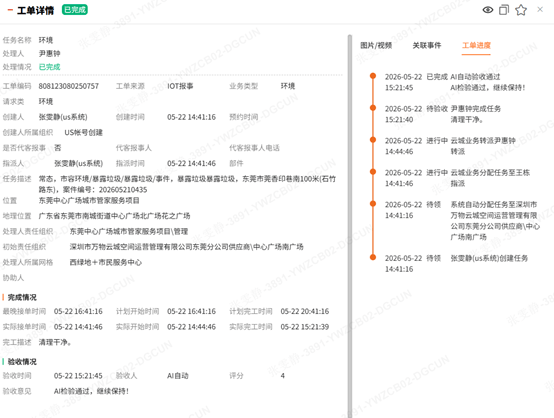Screen dimensions: 554x418
Task: Click timeline dot for 14:41:46 指派 entry
Action: point(373,172)
